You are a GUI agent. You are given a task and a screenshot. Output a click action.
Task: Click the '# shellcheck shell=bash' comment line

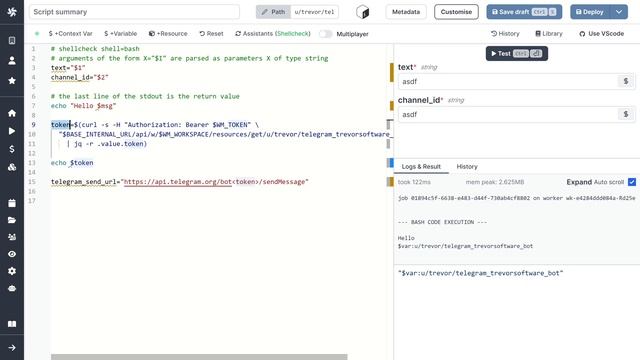point(95,49)
